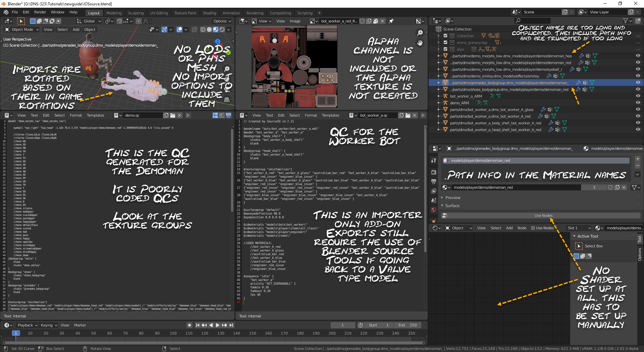The height and width of the screenshot is (352, 644).
Task: Open the File menu
Action: (x=15, y=12)
